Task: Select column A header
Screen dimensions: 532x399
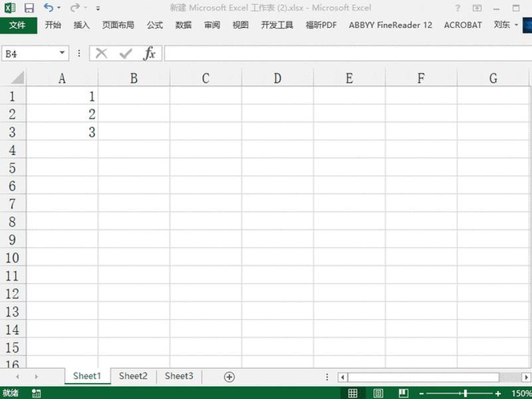Action: pyautogui.click(x=62, y=78)
